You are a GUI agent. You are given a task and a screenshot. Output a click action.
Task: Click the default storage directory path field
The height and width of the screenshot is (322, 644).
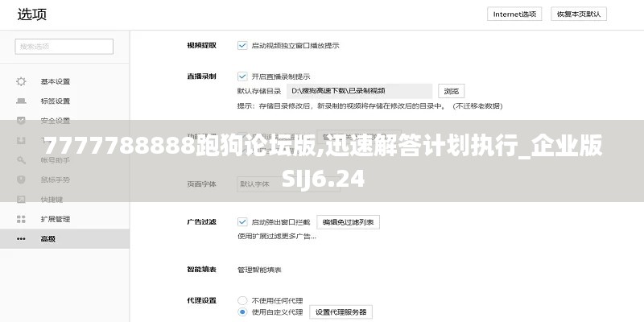coord(359,91)
